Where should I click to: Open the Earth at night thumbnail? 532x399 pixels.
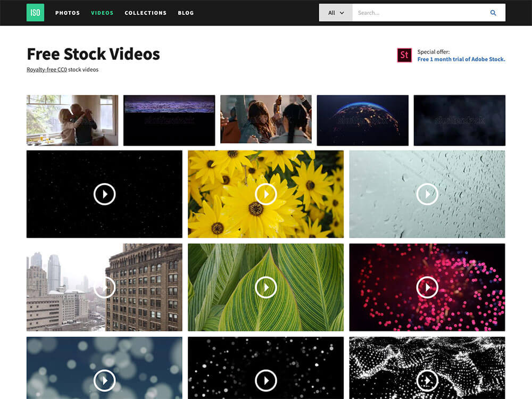(363, 120)
